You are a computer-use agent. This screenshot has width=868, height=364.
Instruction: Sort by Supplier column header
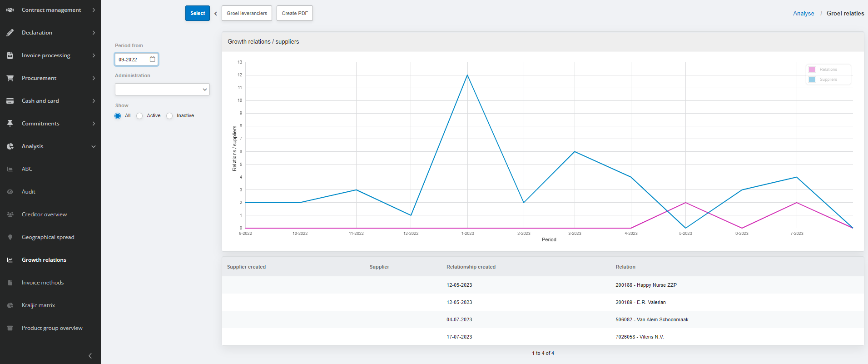pyautogui.click(x=379, y=267)
